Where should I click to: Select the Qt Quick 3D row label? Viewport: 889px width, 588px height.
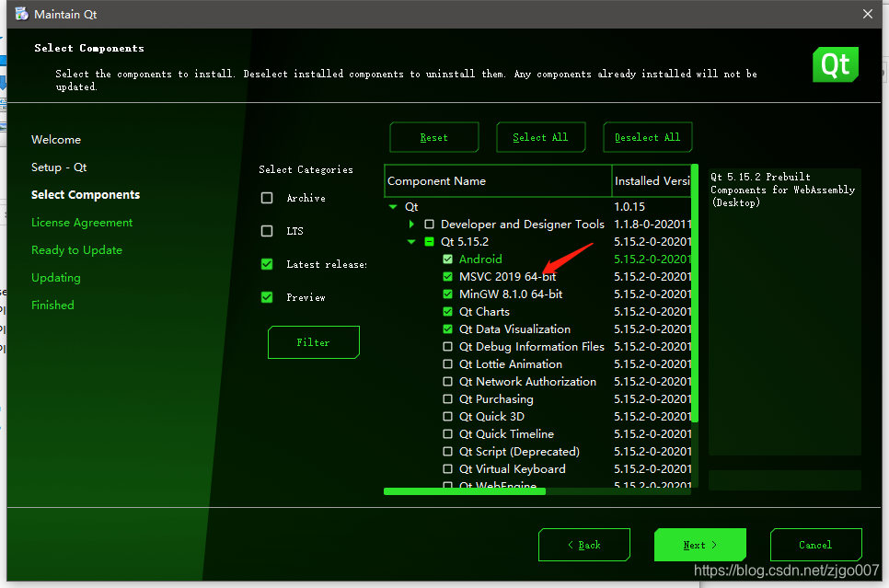click(x=491, y=417)
